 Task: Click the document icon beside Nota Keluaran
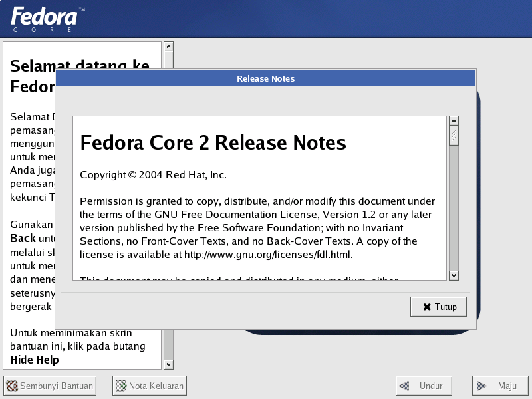click(x=121, y=386)
